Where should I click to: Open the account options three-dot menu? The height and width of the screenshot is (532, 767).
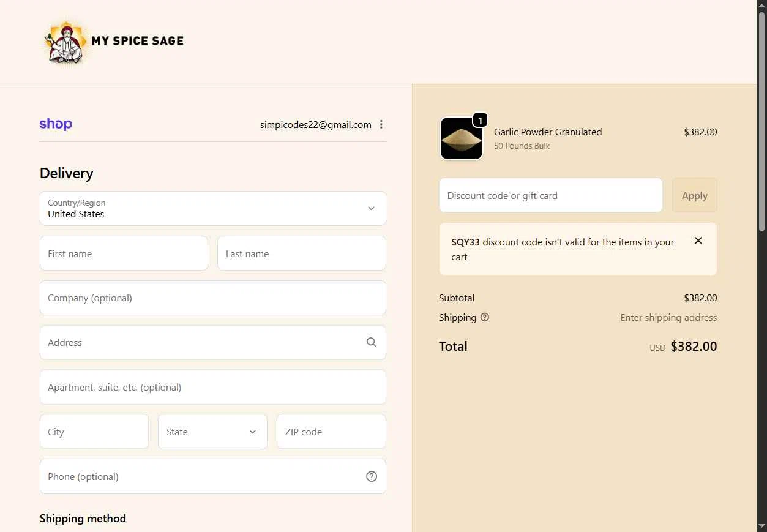click(x=381, y=124)
